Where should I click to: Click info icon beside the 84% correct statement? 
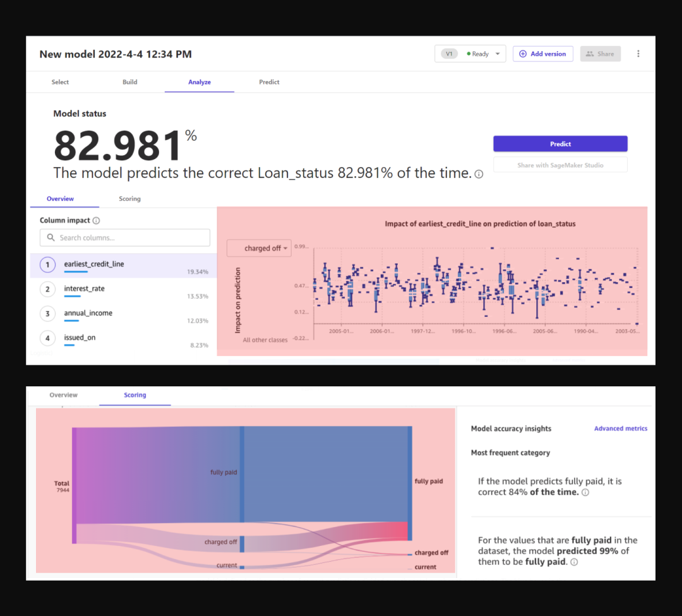[x=585, y=492]
